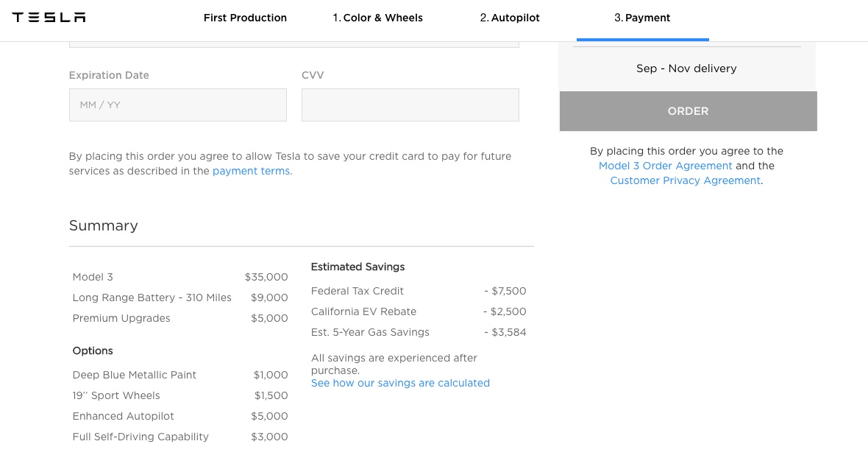The height and width of the screenshot is (469, 868).
Task: Focus the Expiration Date MM / YY field
Action: 178,105
